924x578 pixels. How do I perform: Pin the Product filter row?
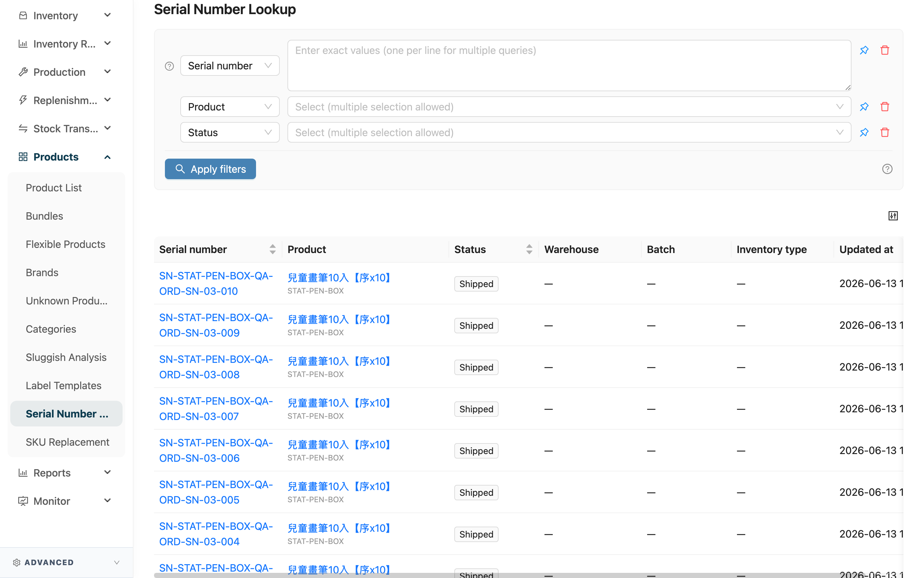(x=864, y=107)
